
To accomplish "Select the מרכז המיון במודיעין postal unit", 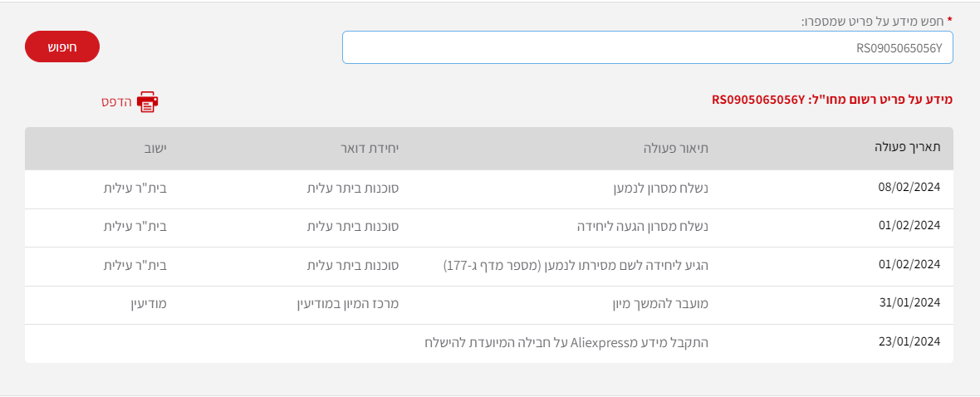I will 348,303.
